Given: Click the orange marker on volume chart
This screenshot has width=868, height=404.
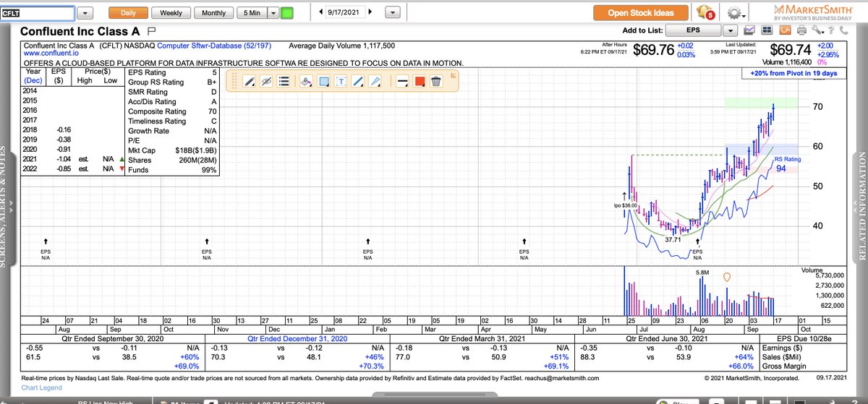Looking at the screenshot, I should [727, 277].
